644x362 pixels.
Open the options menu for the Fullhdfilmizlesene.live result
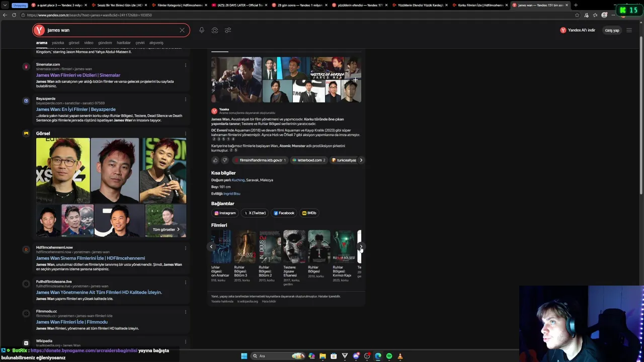click(x=185, y=282)
